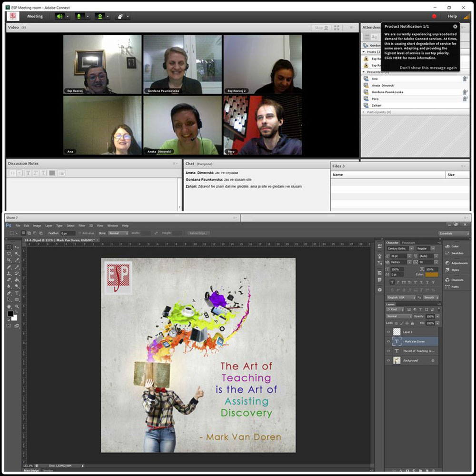Viewport: 476px width, 476px height.
Task: Select the Blur tool
Action: point(9,287)
